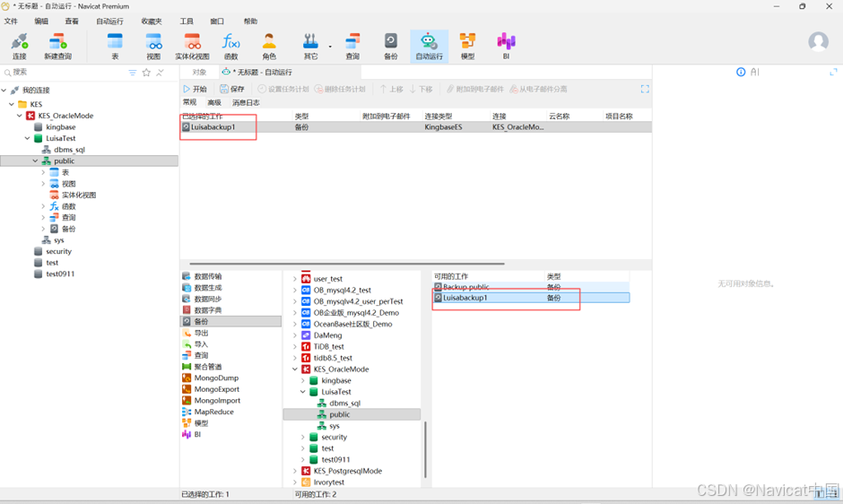Click the Others (其它) toolbar icon
Image resolution: width=843 pixels, height=504 pixels.
pyautogui.click(x=311, y=46)
